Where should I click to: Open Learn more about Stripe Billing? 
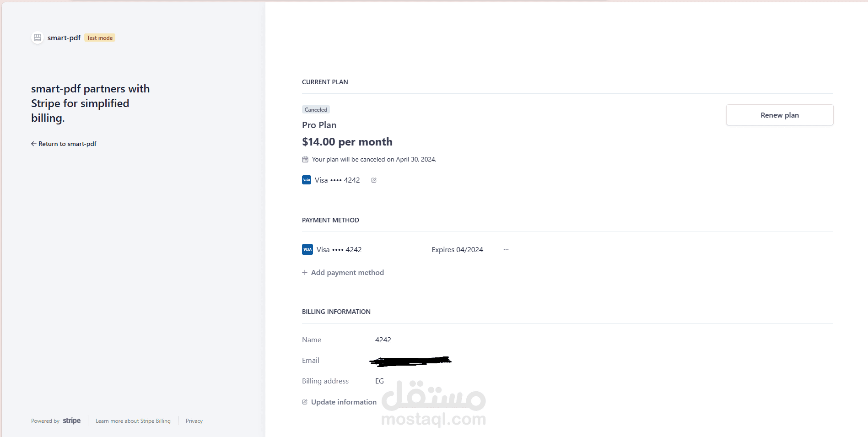click(x=133, y=421)
